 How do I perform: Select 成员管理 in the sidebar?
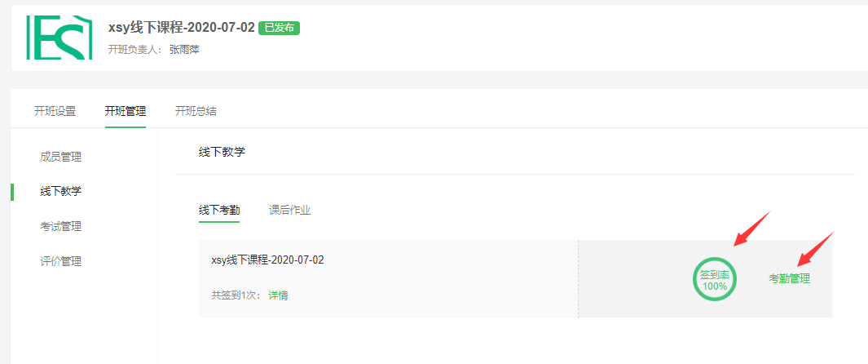coord(61,157)
